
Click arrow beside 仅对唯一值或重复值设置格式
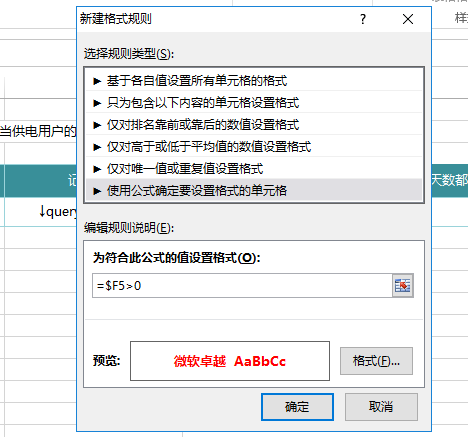(97, 169)
